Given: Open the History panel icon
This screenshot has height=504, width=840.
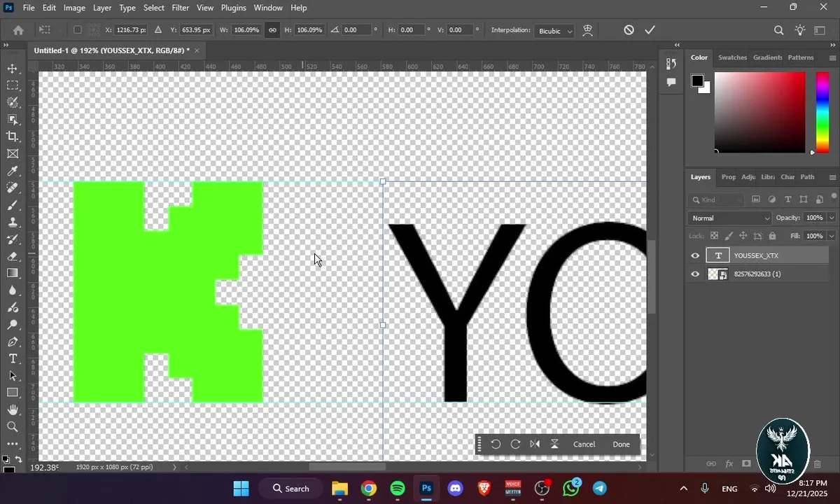Looking at the screenshot, I should [x=671, y=64].
